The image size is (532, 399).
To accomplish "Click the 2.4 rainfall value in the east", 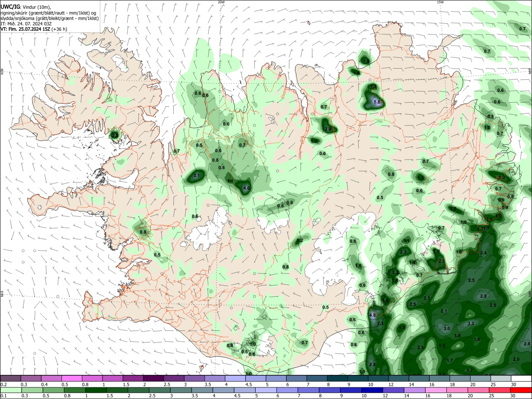I will coord(483,253).
